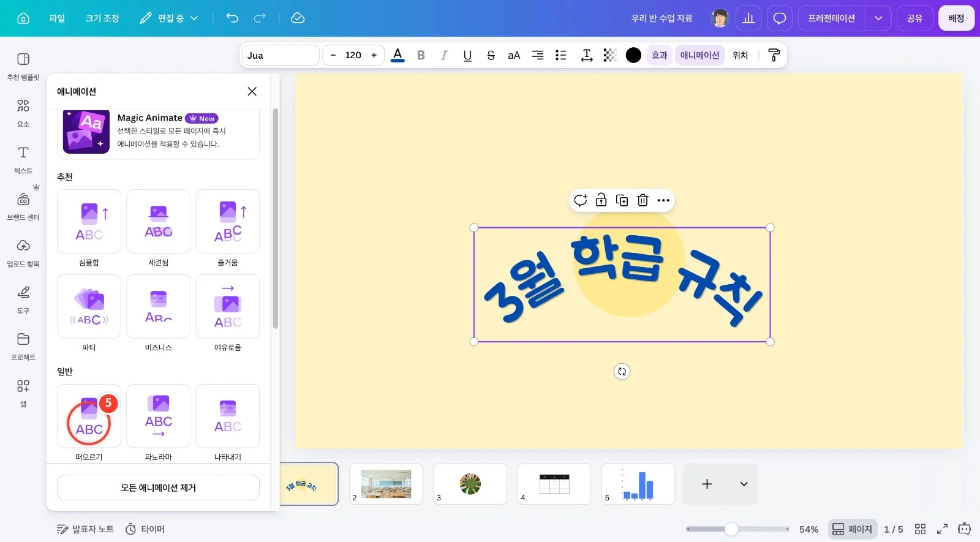The width and height of the screenshot is (980, 542).
Task: Duplicate the selected text element
Action: [622, 200]
